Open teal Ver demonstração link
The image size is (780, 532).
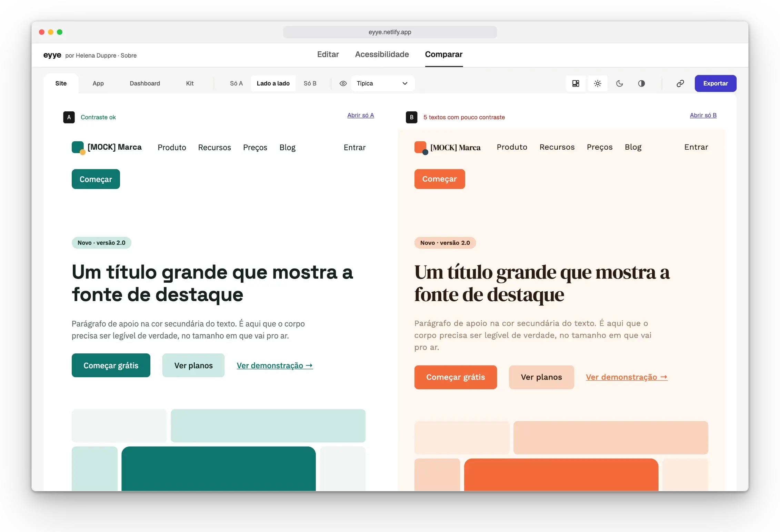point(275,365)
